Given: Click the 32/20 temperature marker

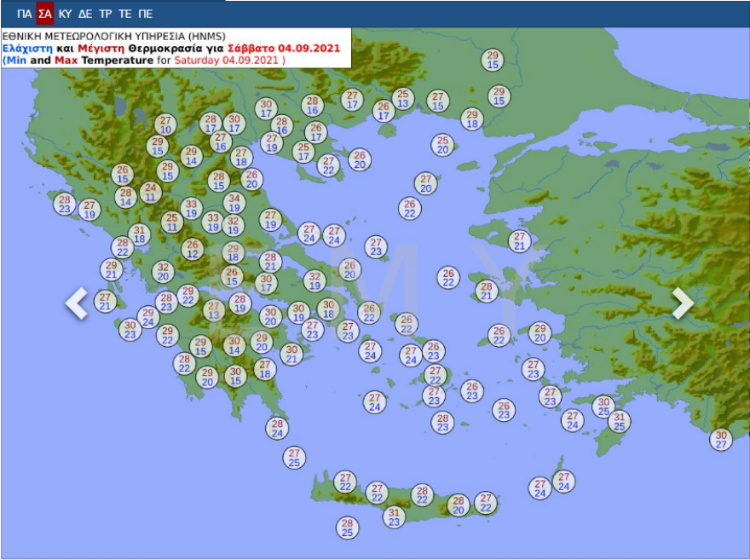Looking at the screenshot, I should 164,272.
